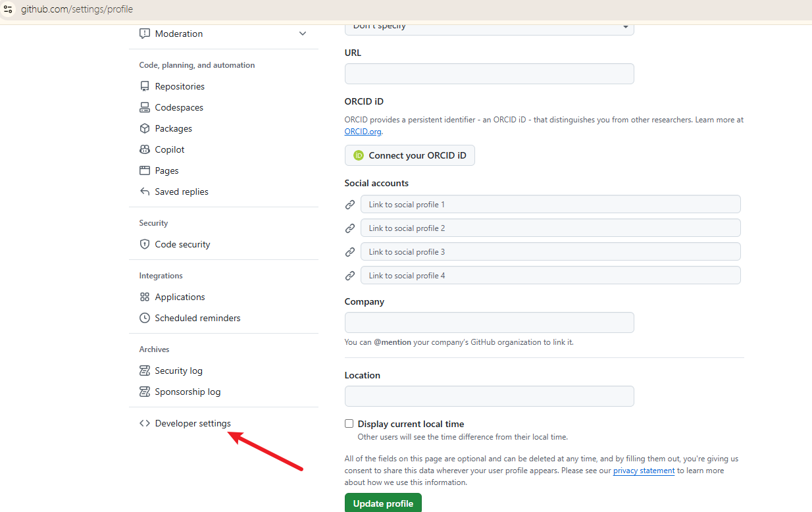812x512 pixels.
Task: Open the privacy statement link
Action: tap(644, 471)
